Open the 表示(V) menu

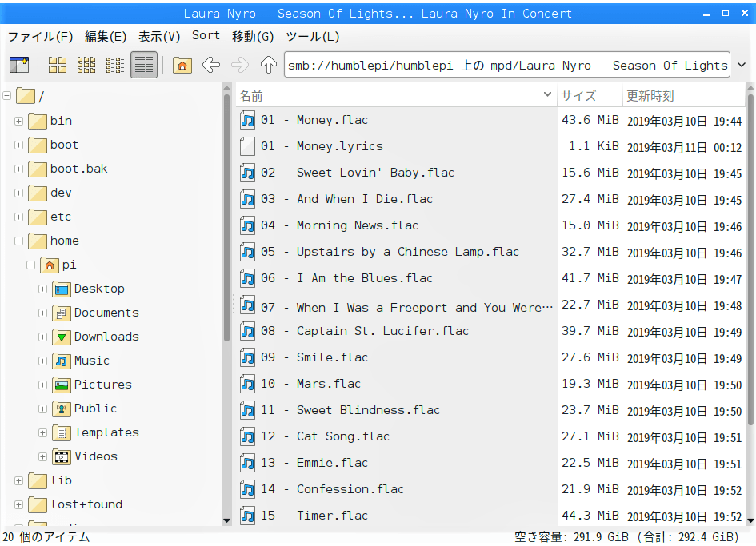(159, 37)
